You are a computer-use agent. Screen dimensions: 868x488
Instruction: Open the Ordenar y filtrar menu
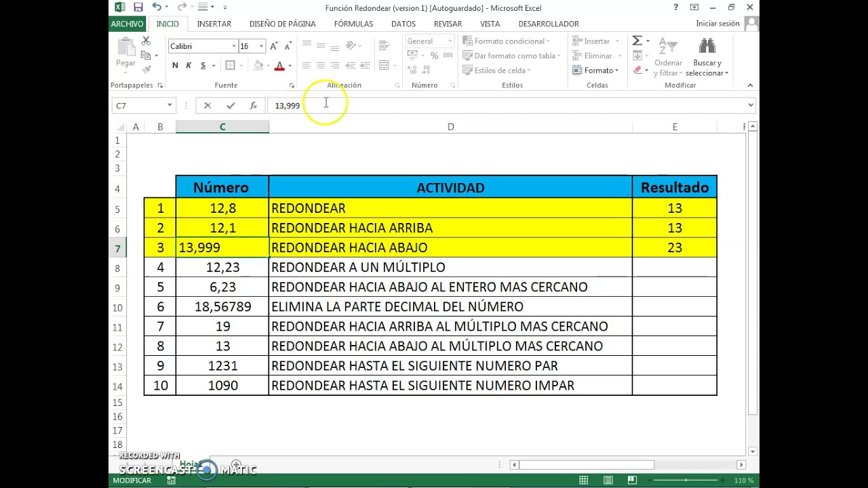point(668,57)
